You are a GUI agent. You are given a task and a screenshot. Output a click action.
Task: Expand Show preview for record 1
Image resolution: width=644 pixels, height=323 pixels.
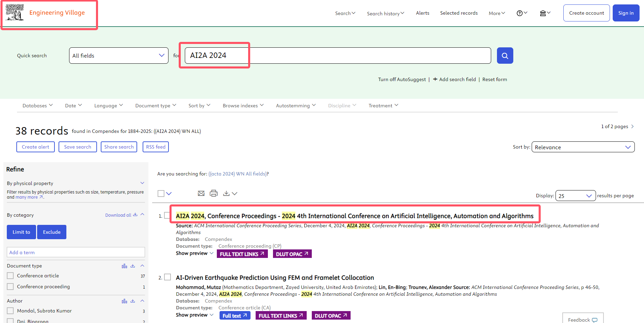pyautogui.click(x=194, y=253)
